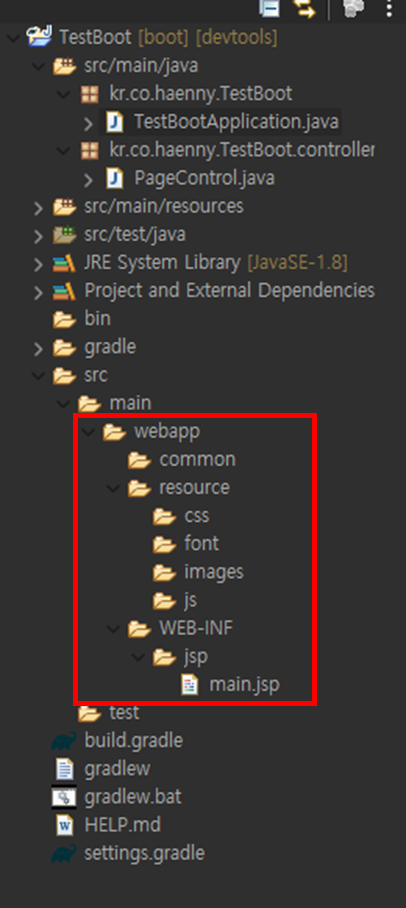This screenshot has width=406, height=908.
Task: Select the 'build.gradle' file label
Action: pyautogui.click(x=133, y=741)
